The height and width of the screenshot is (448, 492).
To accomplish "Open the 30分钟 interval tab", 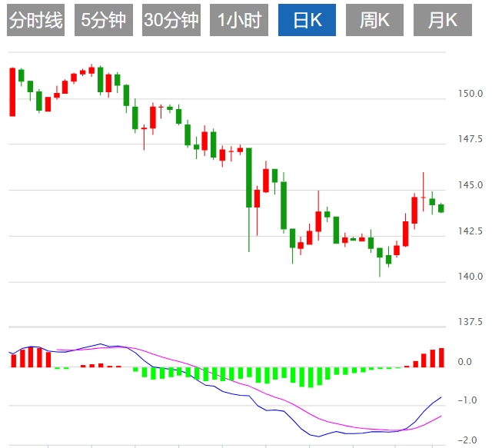I will [x=171, y=20].
